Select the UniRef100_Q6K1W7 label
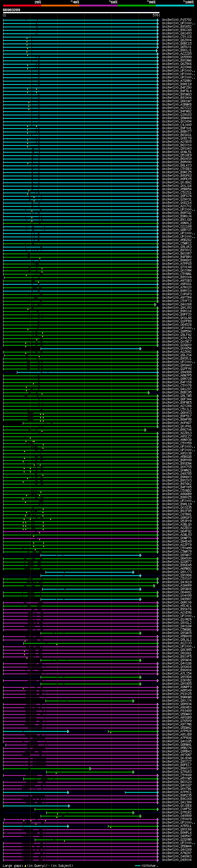197x868 pixels. point(177,101)
